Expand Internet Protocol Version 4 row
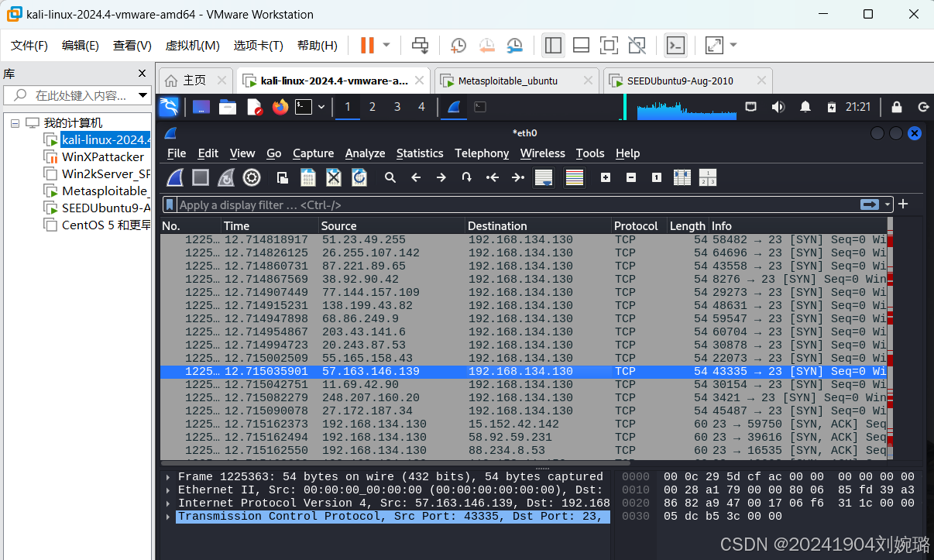The height and width of the screenshot is (560, 934). pyautogui.click(x=169, y=503)
